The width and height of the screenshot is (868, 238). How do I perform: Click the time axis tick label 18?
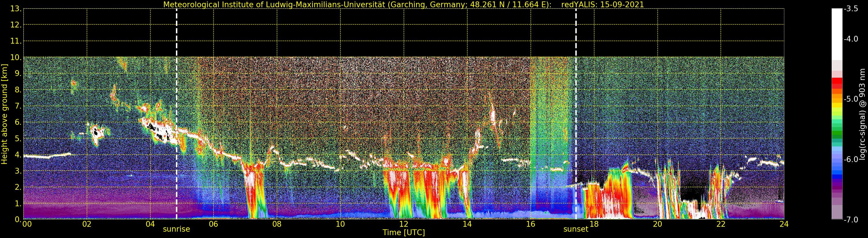pyautogui.click(x=594, y=224)
